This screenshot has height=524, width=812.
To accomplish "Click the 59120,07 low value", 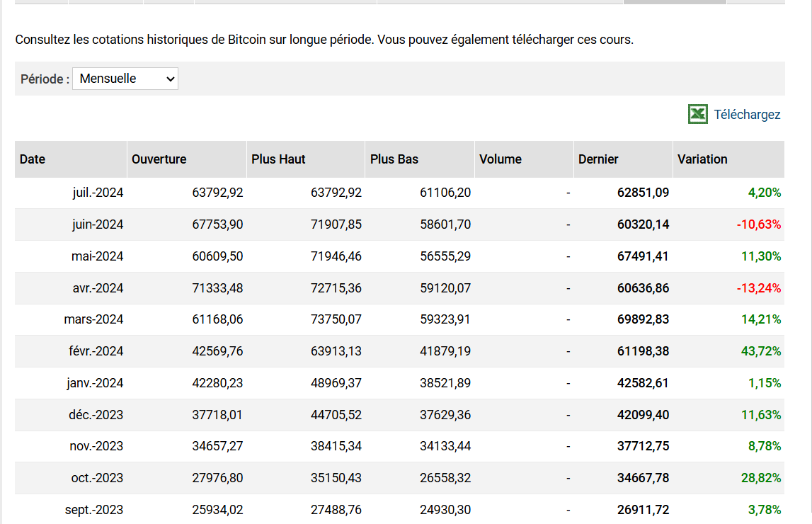I will point(445,288).
